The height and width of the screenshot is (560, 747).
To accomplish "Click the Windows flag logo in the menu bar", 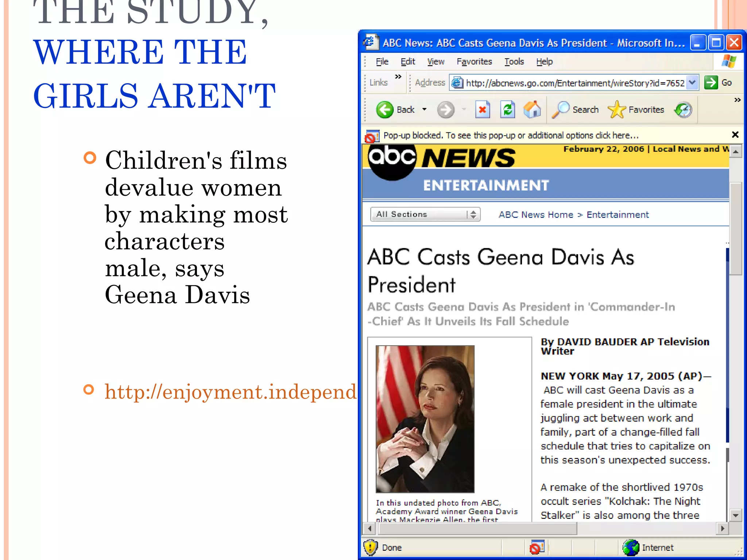I will point(729,61).
